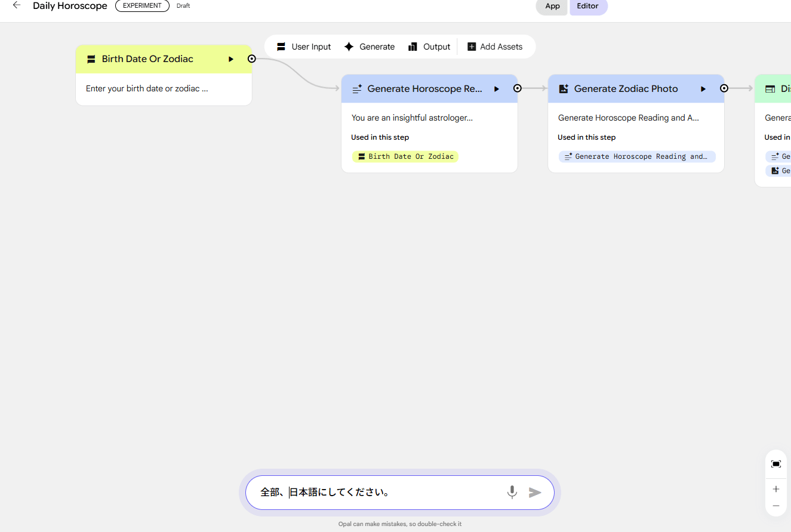791x532 pixels.
Task: Click the output port of Generate Zodiac Photo
Action: pyautogui.click(x=724, y=88)
